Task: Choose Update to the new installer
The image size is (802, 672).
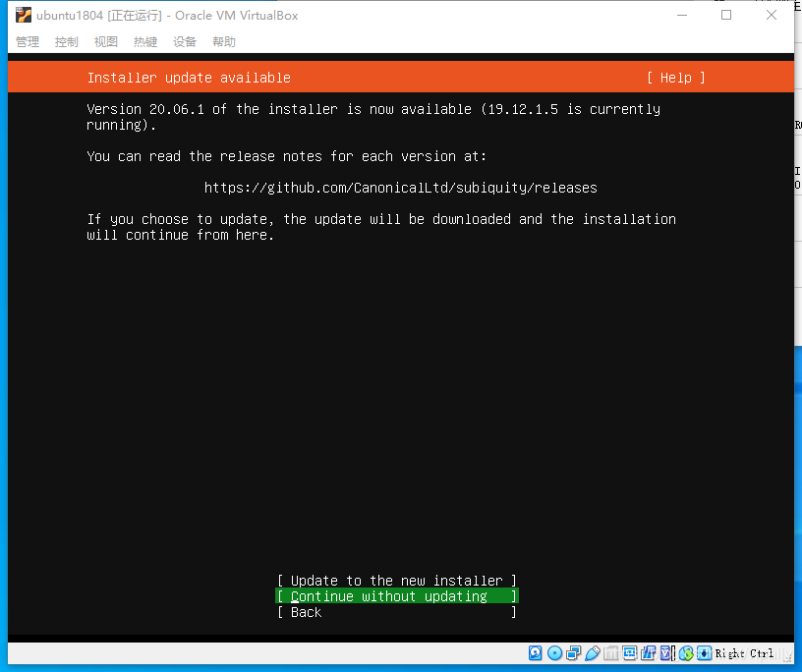Action: click(397, 581)
